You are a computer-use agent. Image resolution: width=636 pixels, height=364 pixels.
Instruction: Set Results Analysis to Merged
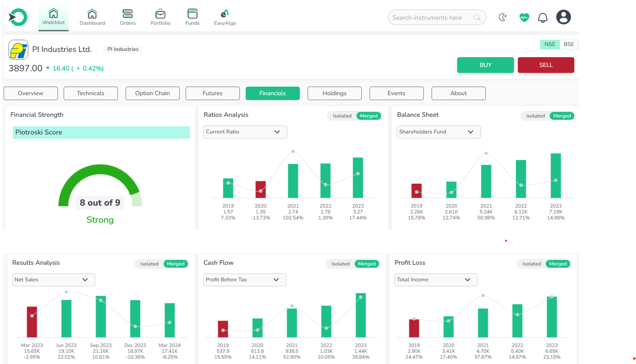[176, 264]
